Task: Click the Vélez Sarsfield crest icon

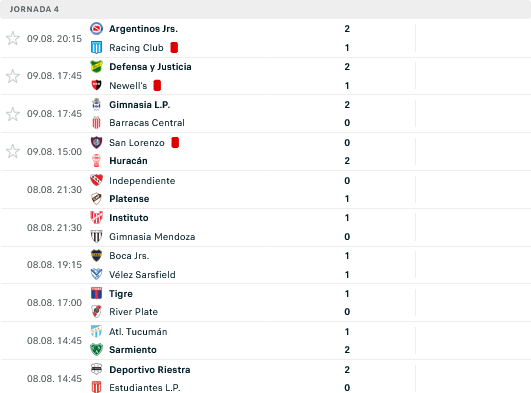Action: tap(97, 274)
